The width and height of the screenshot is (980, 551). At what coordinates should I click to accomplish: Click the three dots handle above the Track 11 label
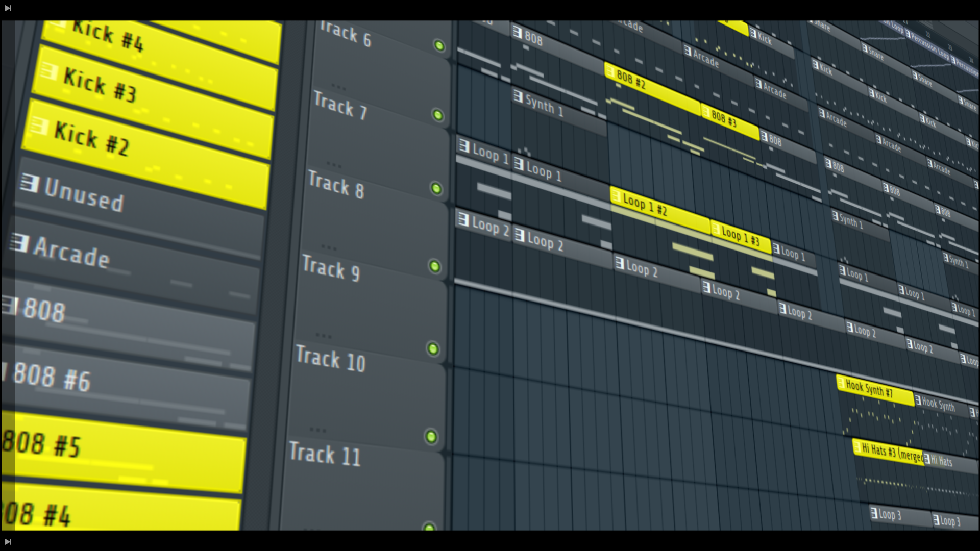coord(317,430)
